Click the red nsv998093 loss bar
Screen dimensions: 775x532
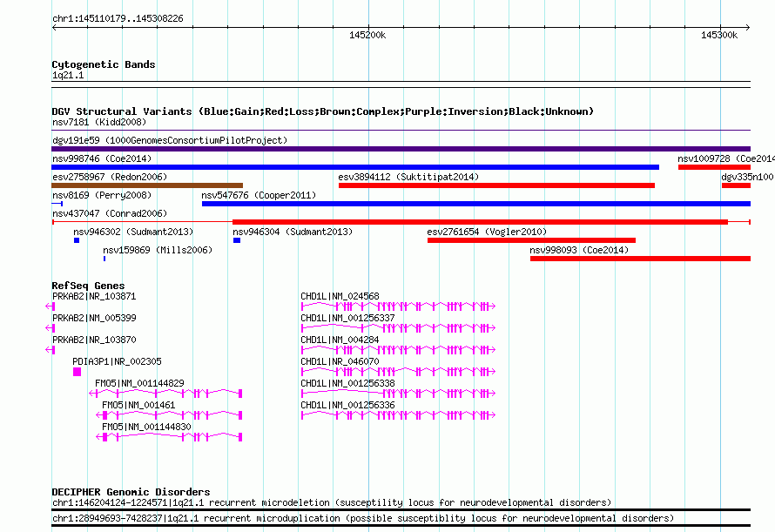click(x=641, y=259)
